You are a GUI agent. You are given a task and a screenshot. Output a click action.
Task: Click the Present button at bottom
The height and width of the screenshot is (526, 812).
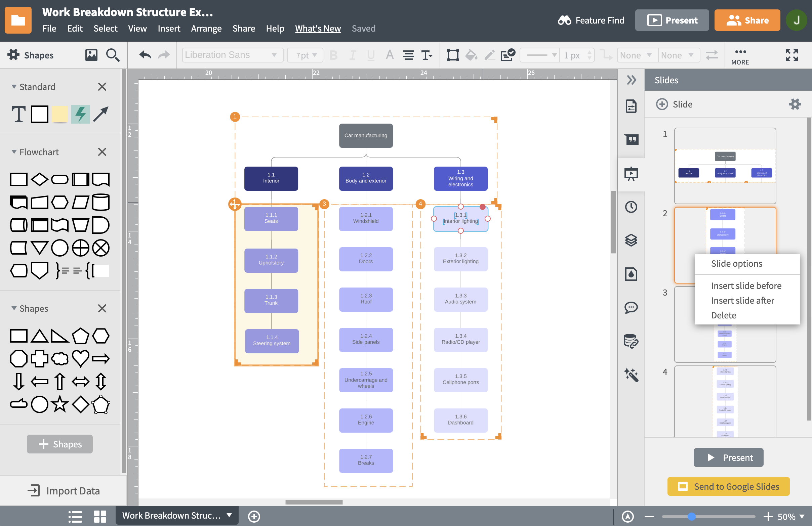(729, 457)
